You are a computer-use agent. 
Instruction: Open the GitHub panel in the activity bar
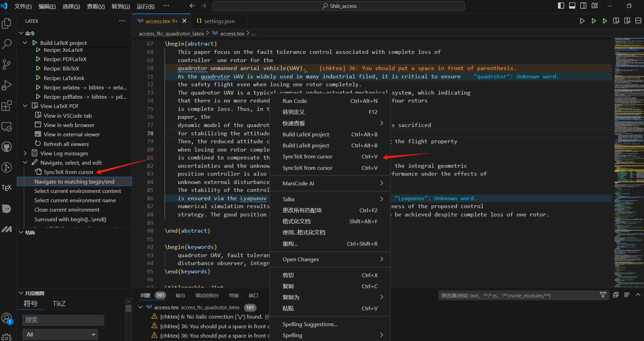pos(7,147)
